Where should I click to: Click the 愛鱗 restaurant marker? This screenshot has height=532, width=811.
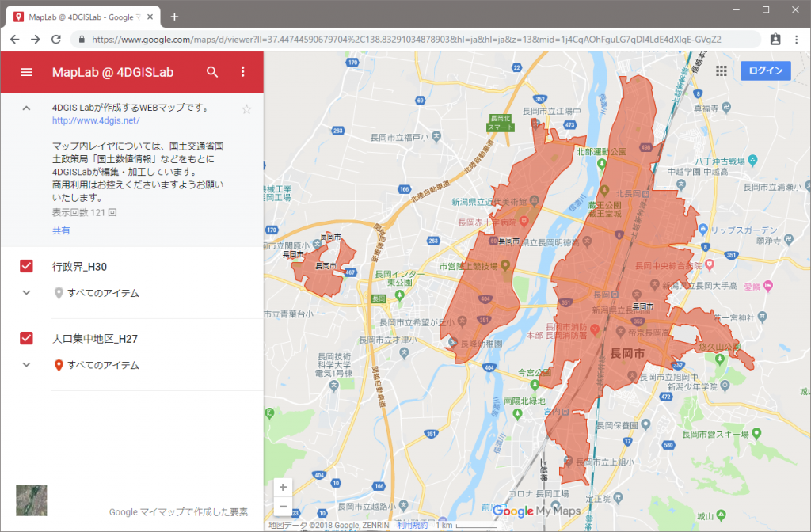pyautogui.click(x=768, y=285)
